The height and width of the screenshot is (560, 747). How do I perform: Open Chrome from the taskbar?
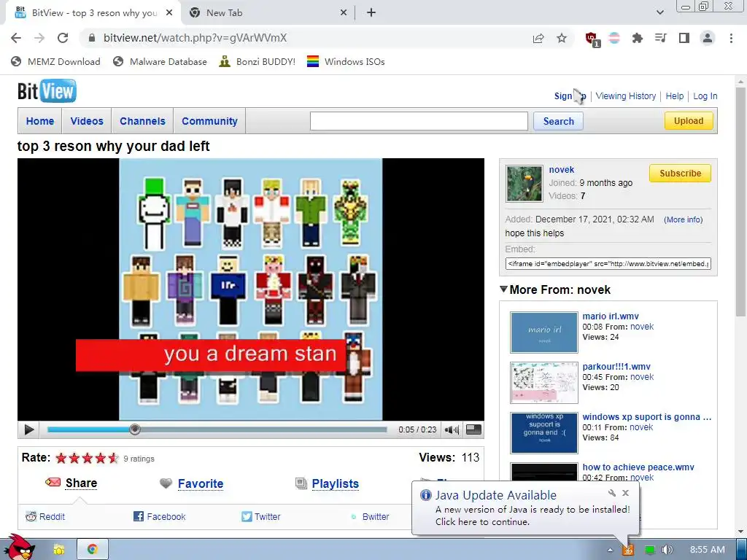click(x=93, y=549)
